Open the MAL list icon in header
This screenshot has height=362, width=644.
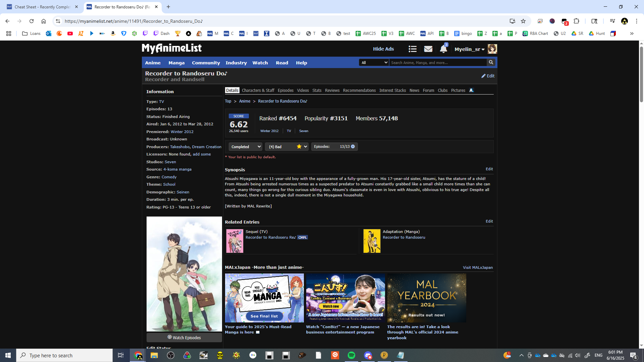pos(413,49)
